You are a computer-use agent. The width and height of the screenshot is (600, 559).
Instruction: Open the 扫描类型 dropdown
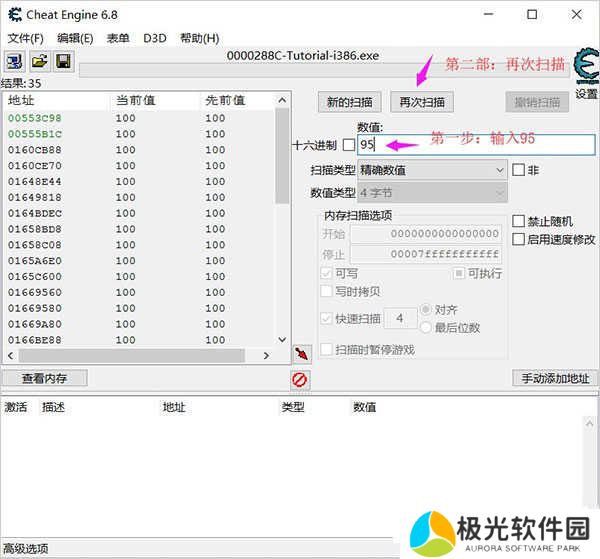(x=432, y=170)
